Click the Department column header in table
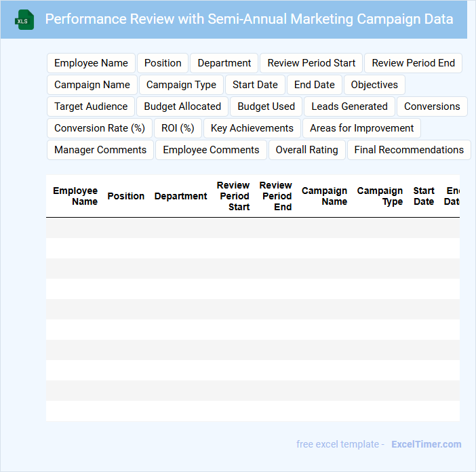Image resolution: width=476 pixels, height=472 pixels. point(180,196)
